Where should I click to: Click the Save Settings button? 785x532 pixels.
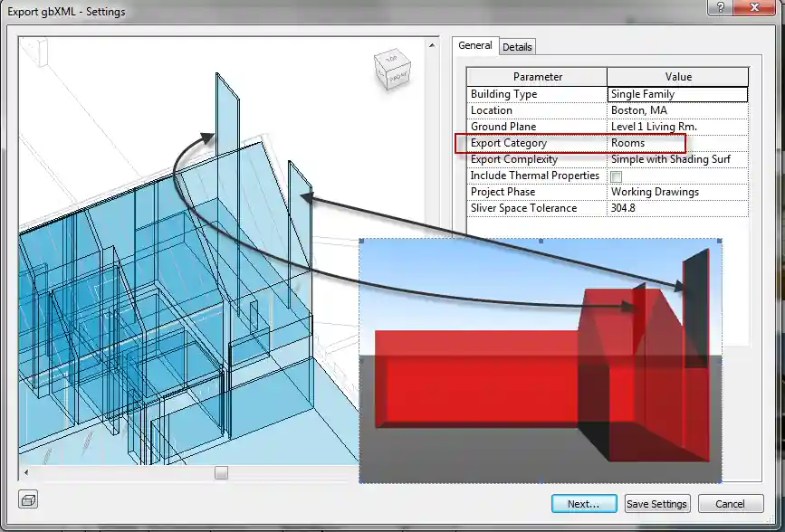click(x=657, y=504)
